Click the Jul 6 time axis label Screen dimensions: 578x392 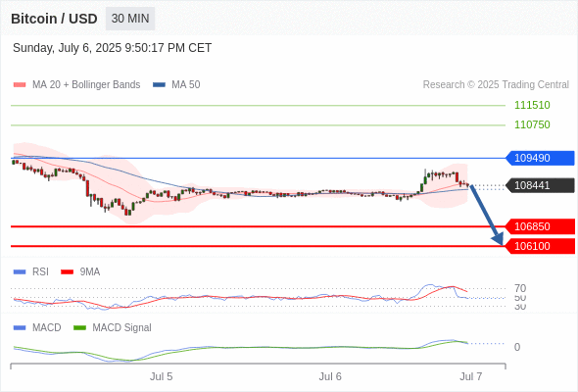[x=330, y=376]
